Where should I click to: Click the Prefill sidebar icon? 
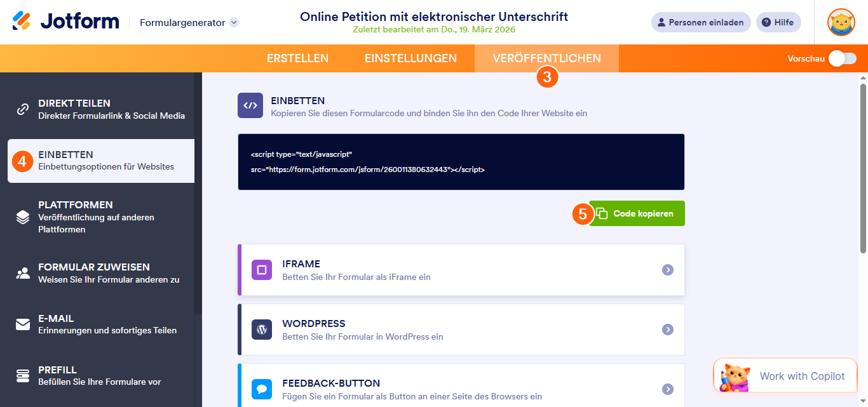[22, 375]
